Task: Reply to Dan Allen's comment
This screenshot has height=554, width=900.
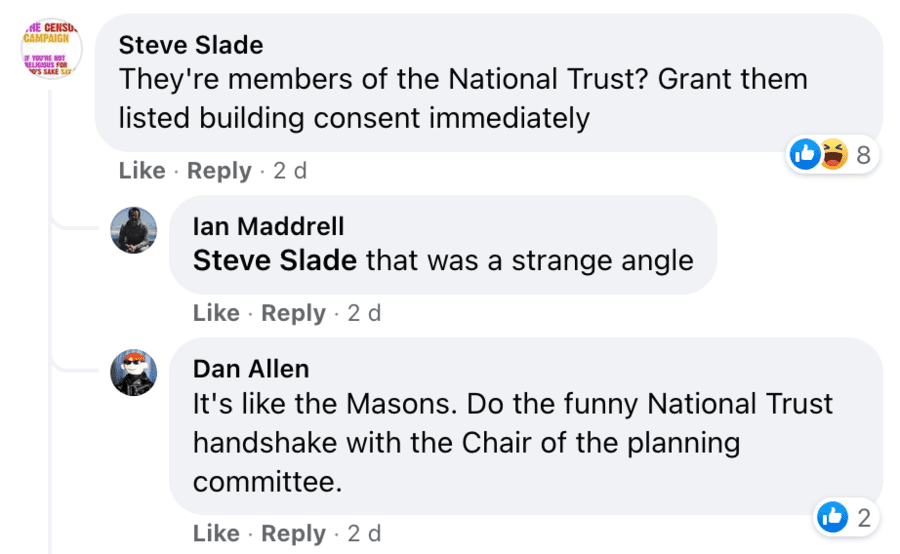Action: [x=293, y=534]
